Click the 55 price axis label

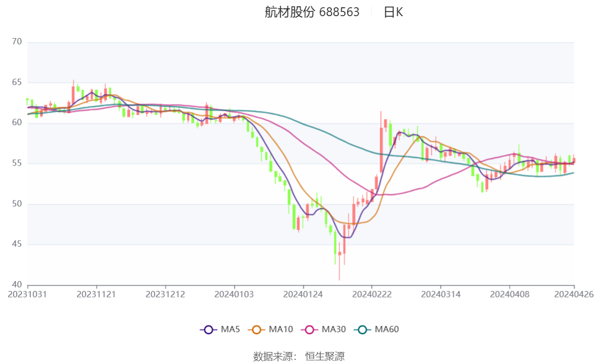17,163
